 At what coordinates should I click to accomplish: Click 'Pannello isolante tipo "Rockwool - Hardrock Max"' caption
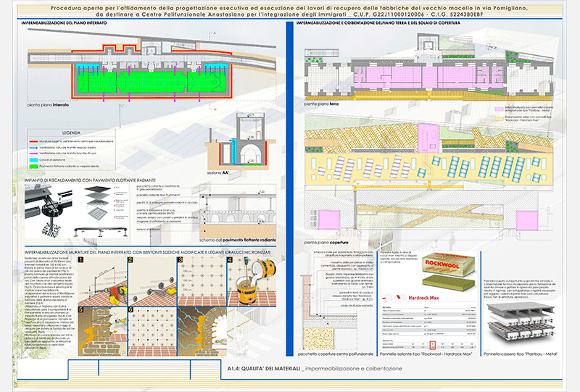coord(426,354)
